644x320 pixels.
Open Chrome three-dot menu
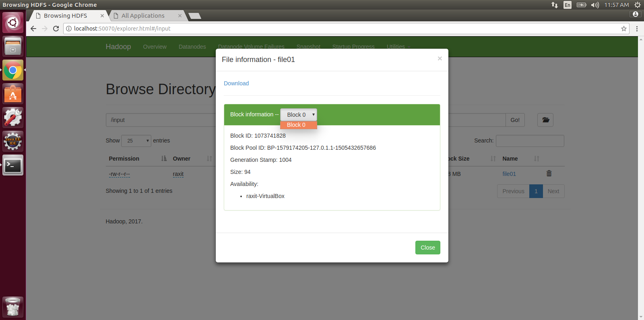click(x=637, y=29)
